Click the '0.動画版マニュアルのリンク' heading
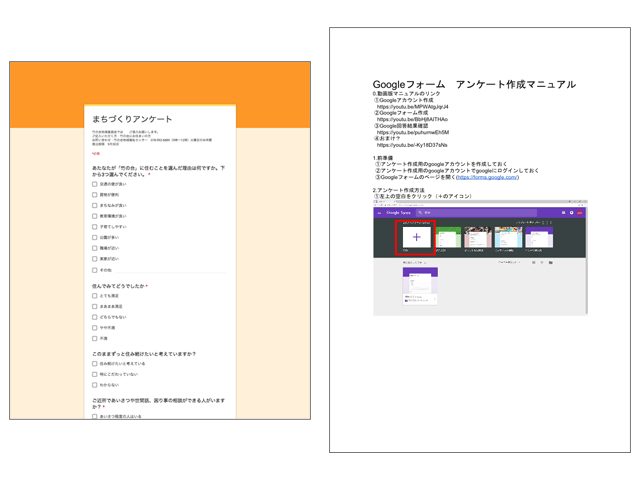 (406, 93)
